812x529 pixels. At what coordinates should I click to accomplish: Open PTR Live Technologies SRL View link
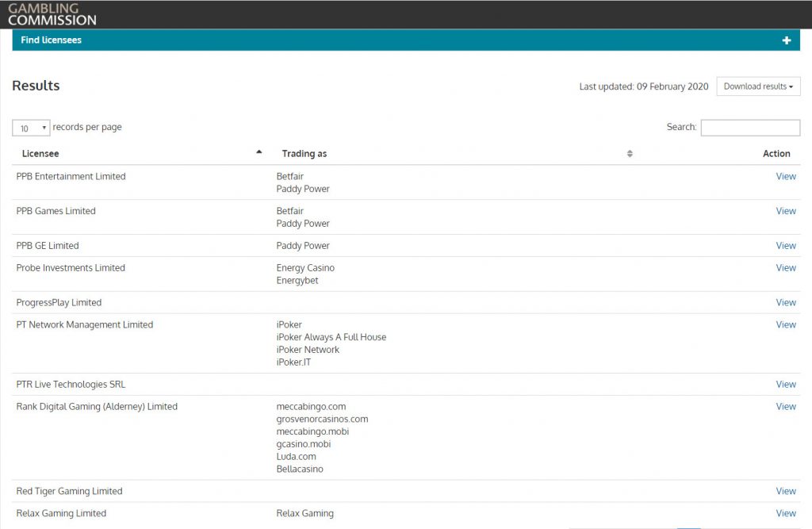pos(785,385)
